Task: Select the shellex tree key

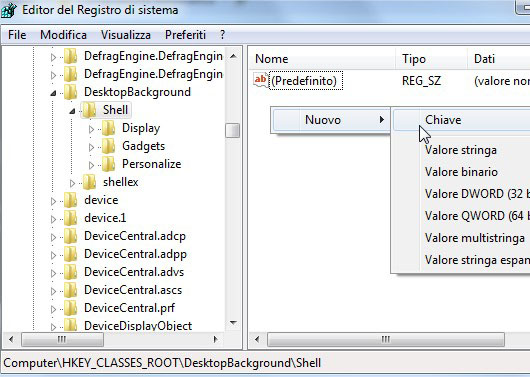Action: (121, 182)
